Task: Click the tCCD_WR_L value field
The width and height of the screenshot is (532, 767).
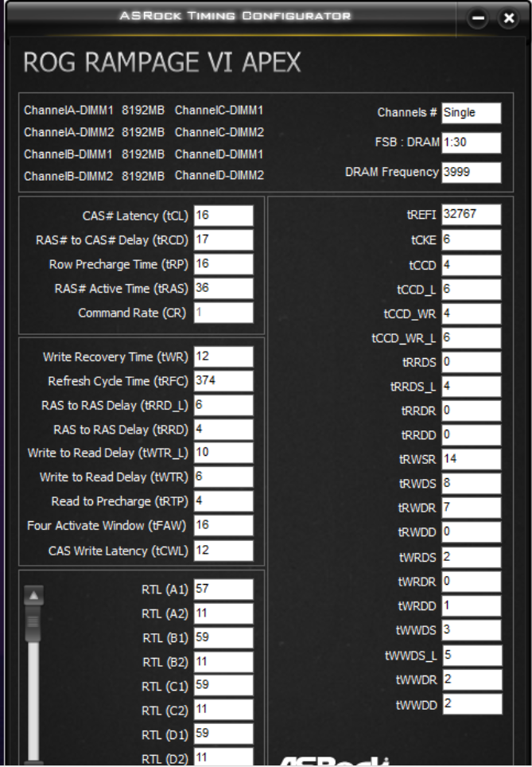Action: click(x=472, y=338)
